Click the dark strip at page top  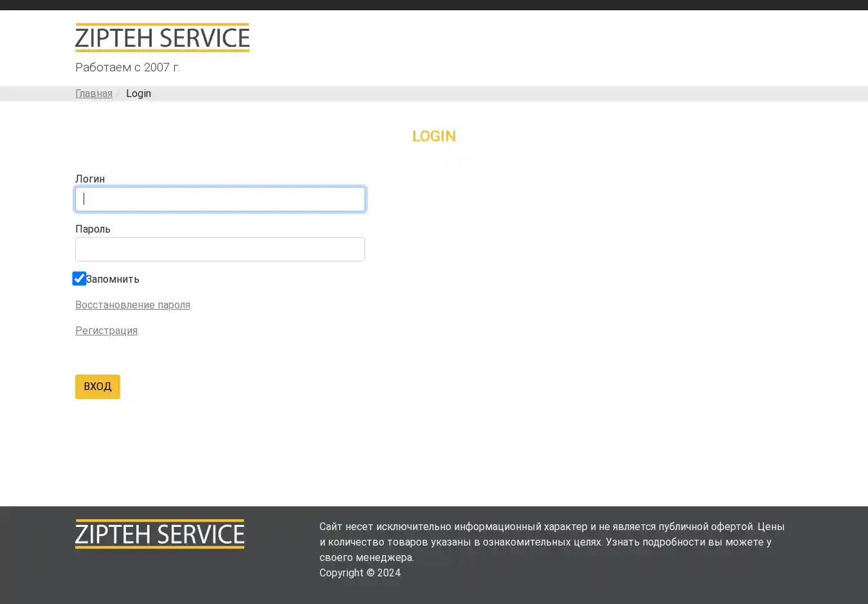[434, 4]
